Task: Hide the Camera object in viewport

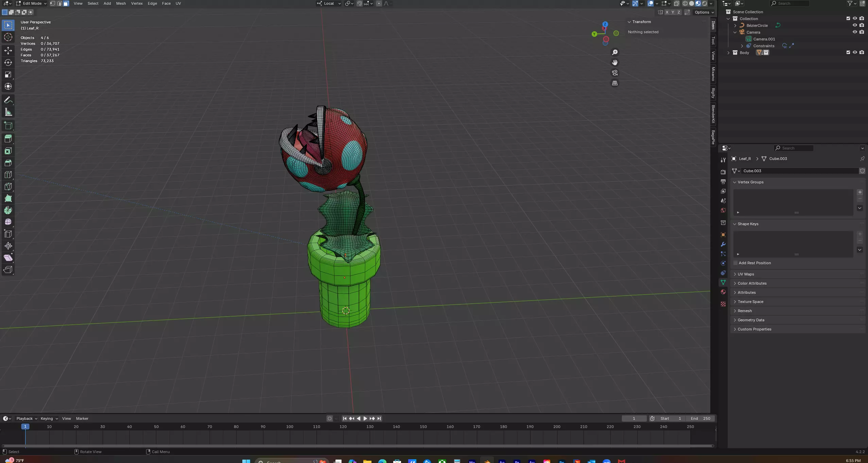Action: tap(855, 32)
